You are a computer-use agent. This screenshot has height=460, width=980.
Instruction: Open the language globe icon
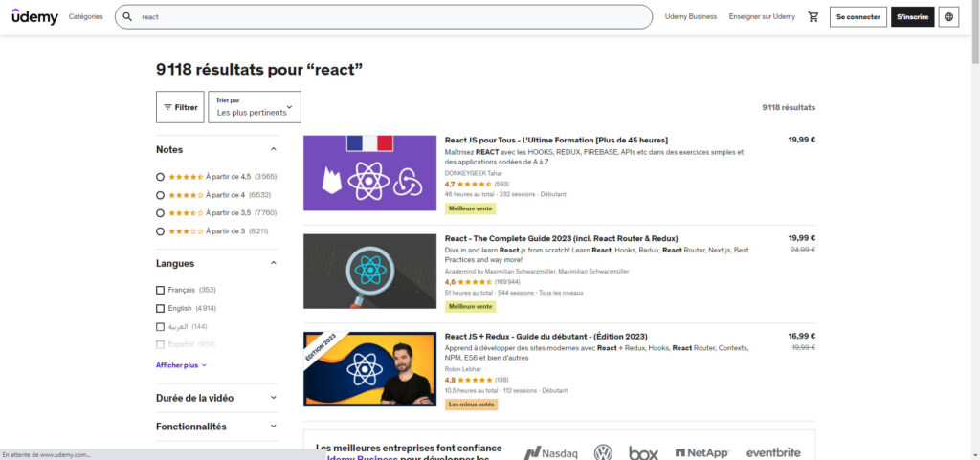(x=948, y=17)
